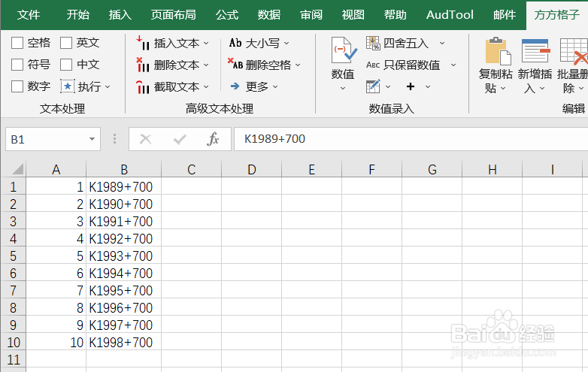Select column B header
Screen dimensions: 588x372
pos(124,169)
